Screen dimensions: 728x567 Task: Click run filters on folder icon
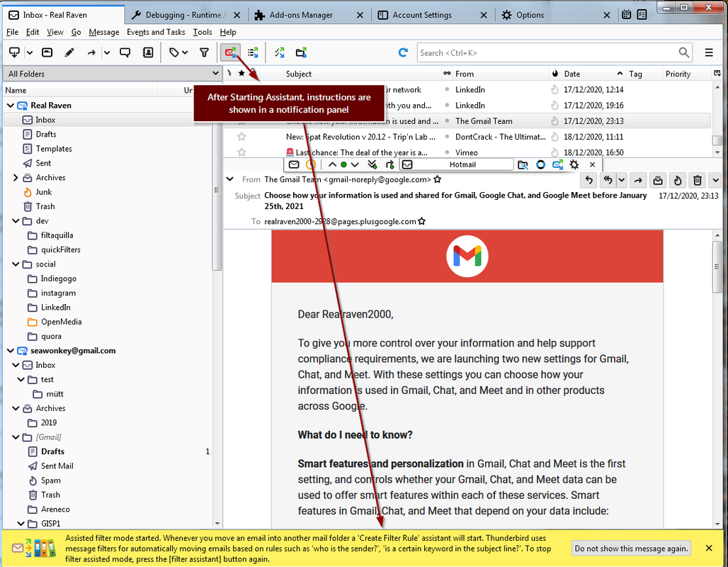pyautogui.click(x=301, y=52)
